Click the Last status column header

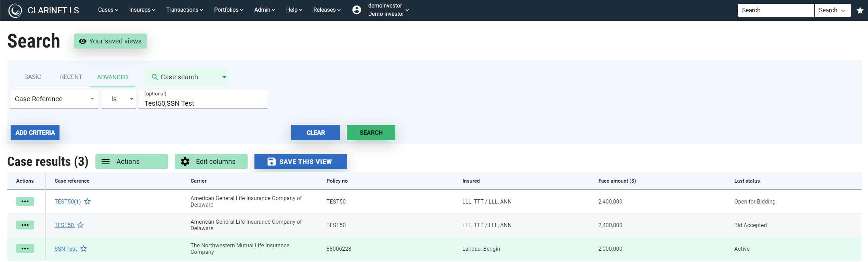pyautogui.click(x=747, y=181)
